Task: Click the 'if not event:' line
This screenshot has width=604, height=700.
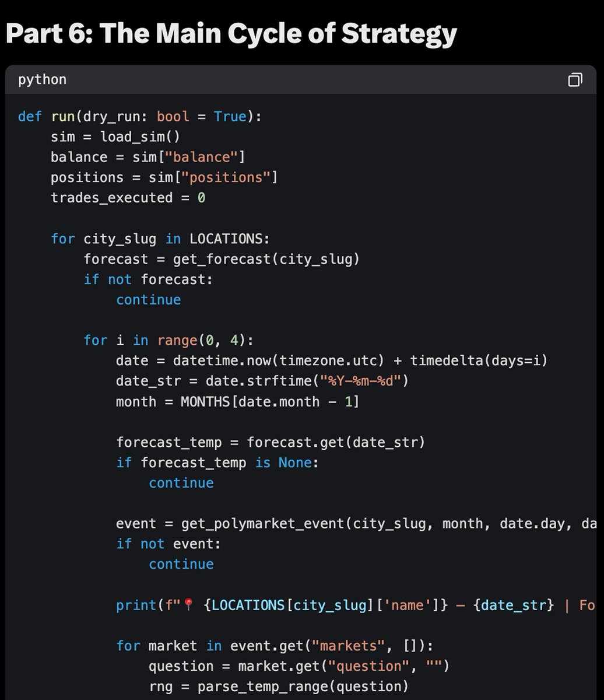Action: pos(168,544)
